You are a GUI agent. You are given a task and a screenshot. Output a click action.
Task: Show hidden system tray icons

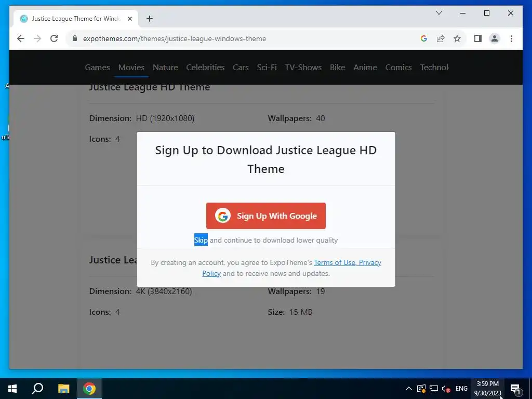[409, 389]
